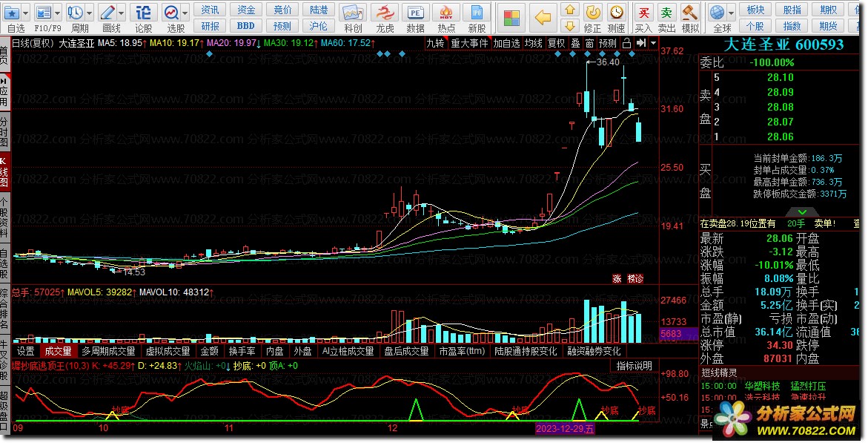Select the K线图 sidebar tab
Viewport: 868px width, 443px height.
click(4, 172)
